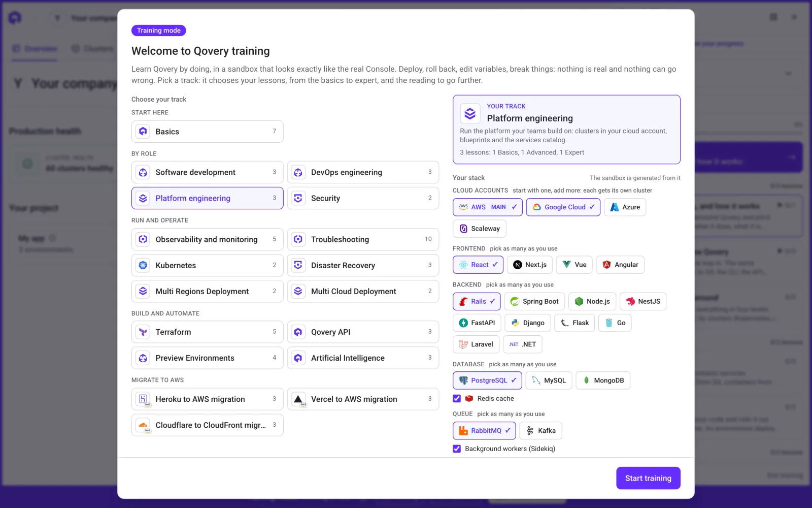Click the Vercel to AWS migration icon
812x508 pixels.
tap(298, 399)
